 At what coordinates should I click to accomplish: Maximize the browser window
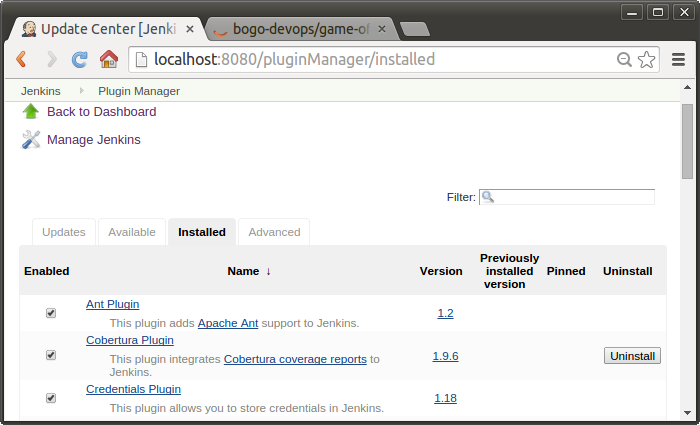click(x=658, y=12)
